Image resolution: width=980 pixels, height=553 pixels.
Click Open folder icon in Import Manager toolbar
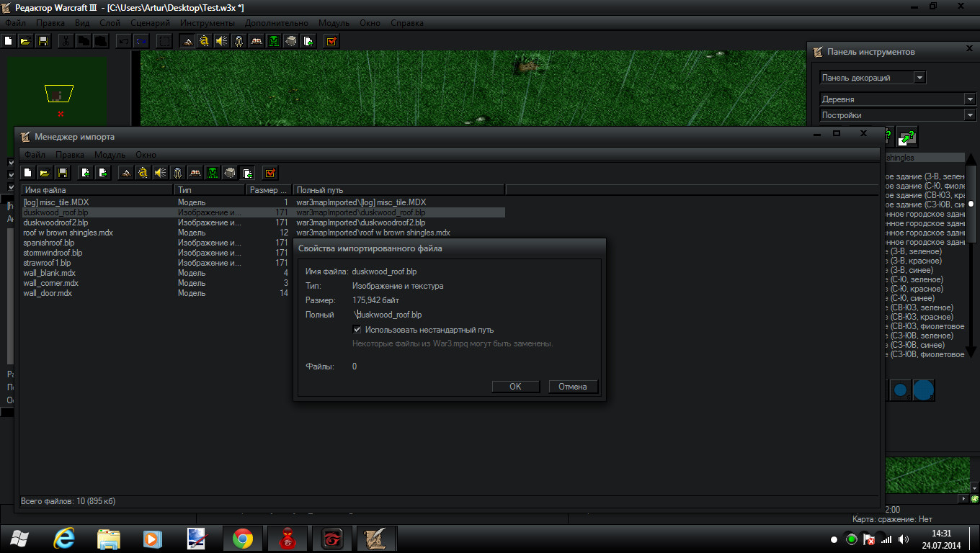[45, 172]
